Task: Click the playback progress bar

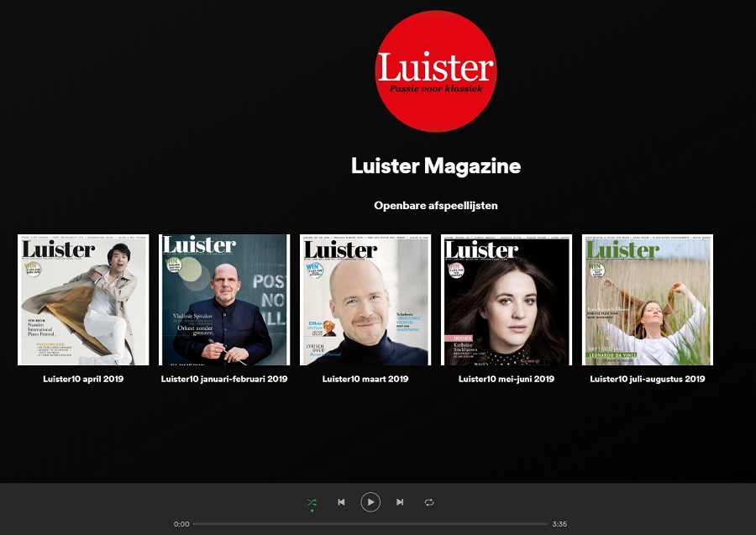Action: 370,524
